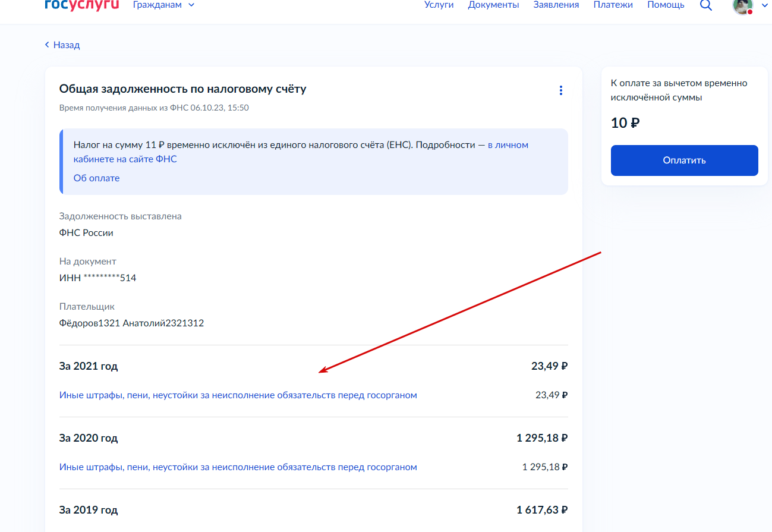Select the bold 2021 total 23,49 ₽
The image size is (772, 532).
point(550,366)
